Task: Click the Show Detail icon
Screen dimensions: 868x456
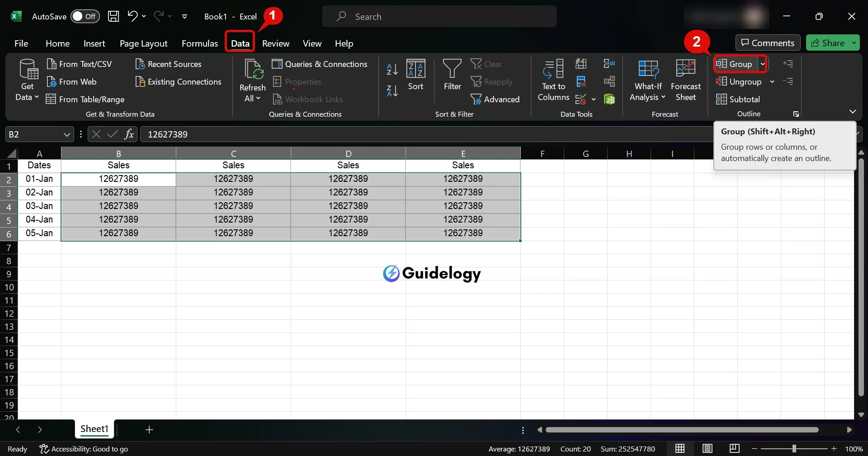Action: [x=788, y=64]
